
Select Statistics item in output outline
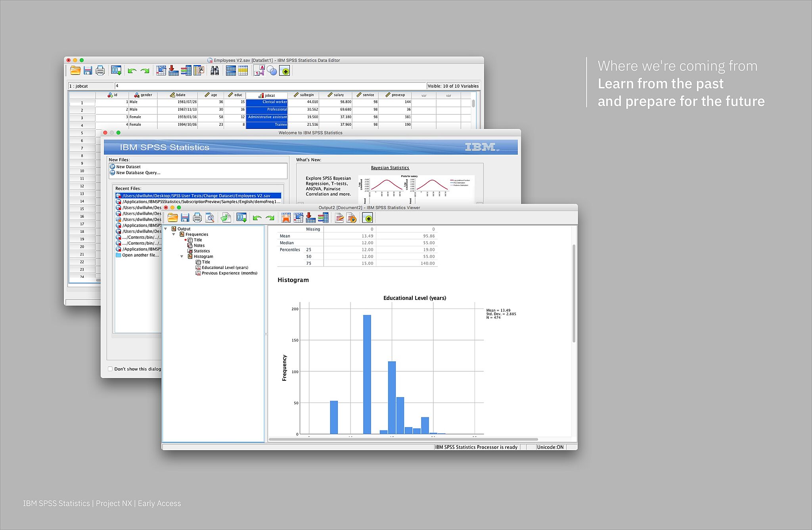(201, 251)
